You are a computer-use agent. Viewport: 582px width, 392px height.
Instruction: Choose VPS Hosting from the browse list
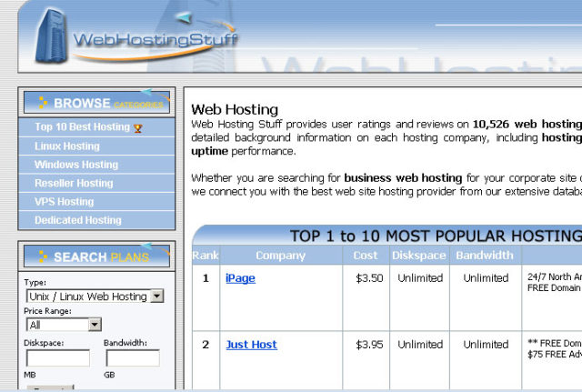[x=64, y=202]
